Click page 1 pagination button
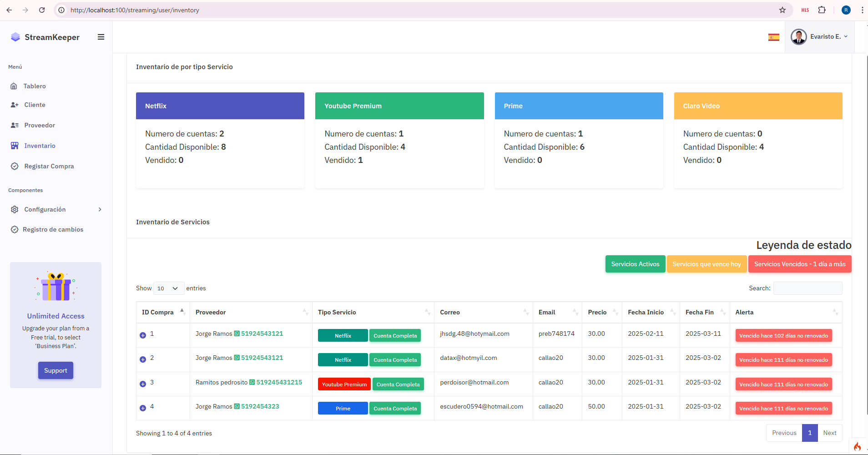 coord(810,433)
